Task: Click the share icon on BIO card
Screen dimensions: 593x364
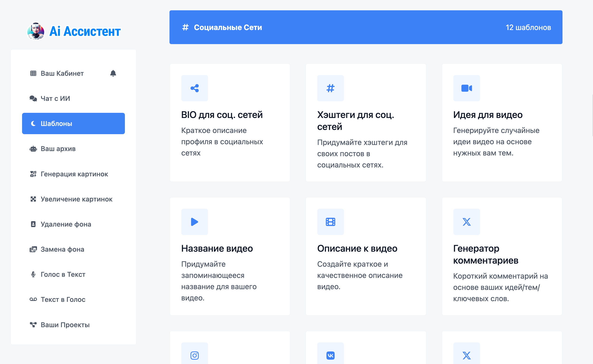Action: point(194,88)
